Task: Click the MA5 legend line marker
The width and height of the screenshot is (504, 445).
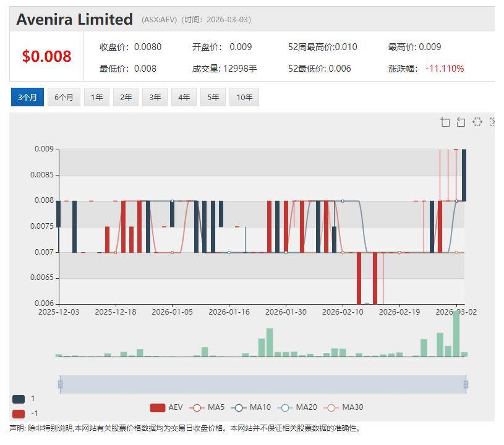Action: click(x=197, y=407)
